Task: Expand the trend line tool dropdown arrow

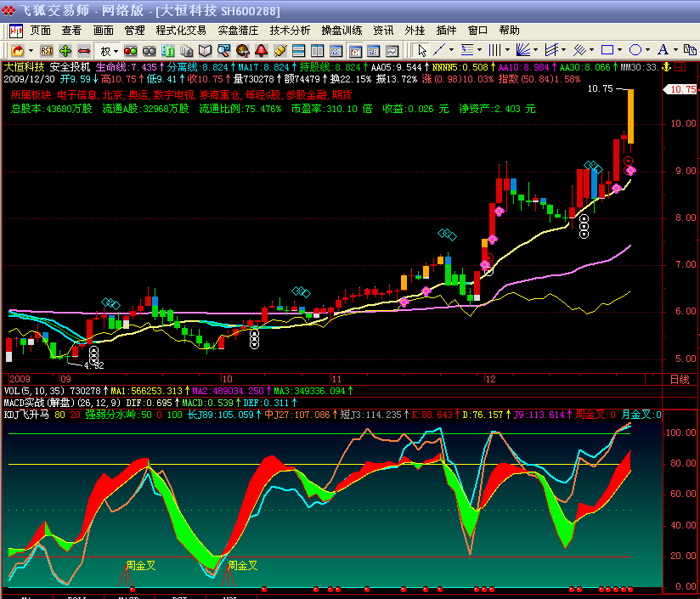Action: (451, 50)
